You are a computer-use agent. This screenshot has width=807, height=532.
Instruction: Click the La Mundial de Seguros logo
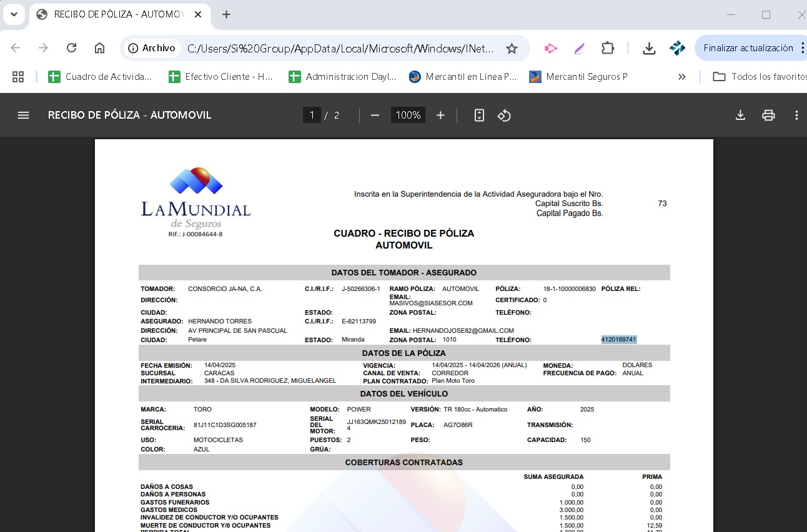[x=196, y=202]
